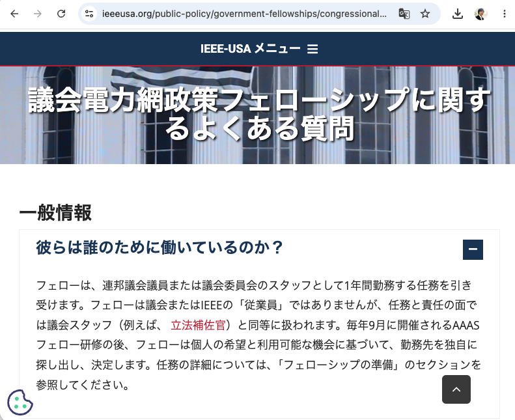The width and height of the screenshot is (515, 420).
Task: Reload the current page
Action: point(61,14)
